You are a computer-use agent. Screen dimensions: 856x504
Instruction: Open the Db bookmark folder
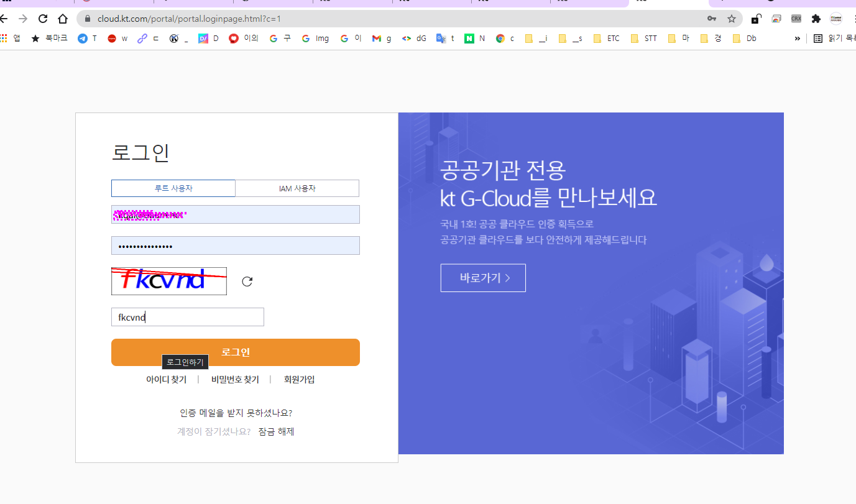click(745, 39)
